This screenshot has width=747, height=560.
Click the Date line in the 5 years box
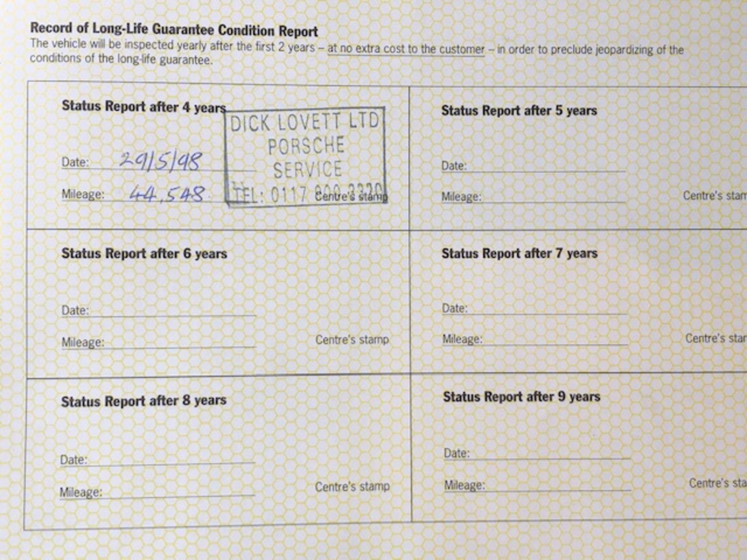[x=533, y=166]
